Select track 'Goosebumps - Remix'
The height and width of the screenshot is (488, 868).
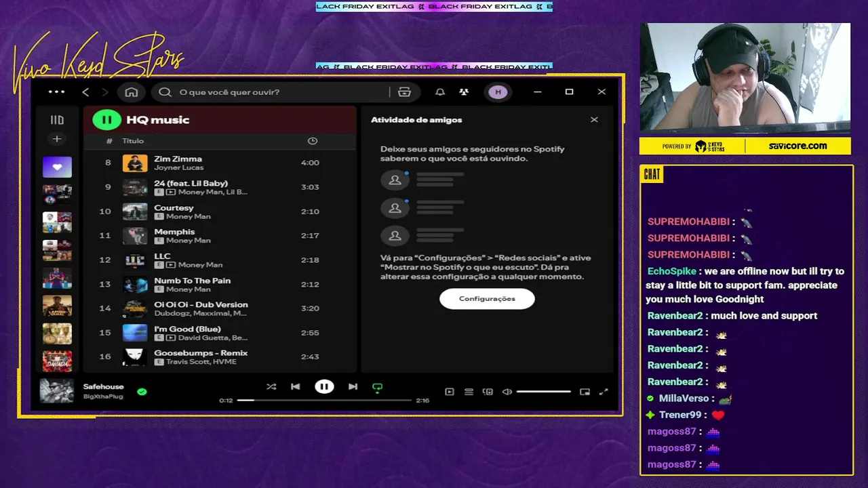pos(201,353)
